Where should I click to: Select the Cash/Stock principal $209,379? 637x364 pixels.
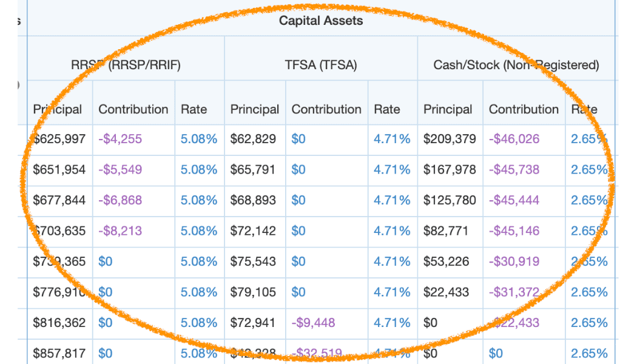(450, 139)
